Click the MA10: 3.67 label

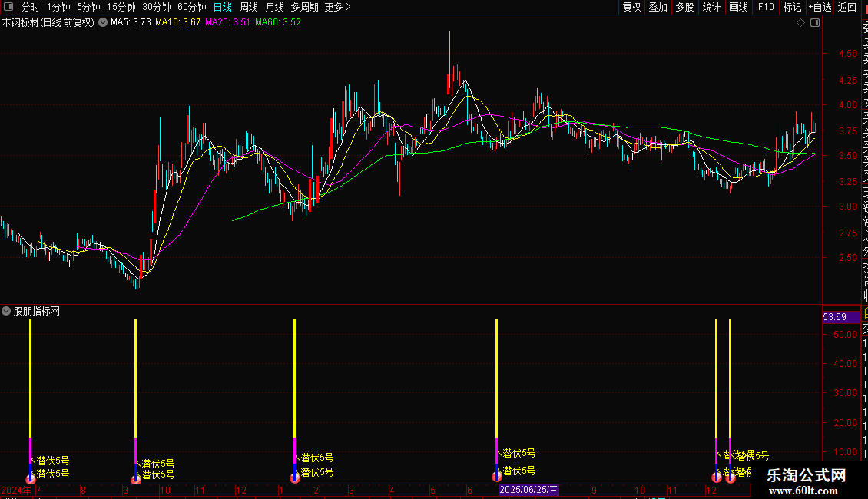[x=177, y=22]
